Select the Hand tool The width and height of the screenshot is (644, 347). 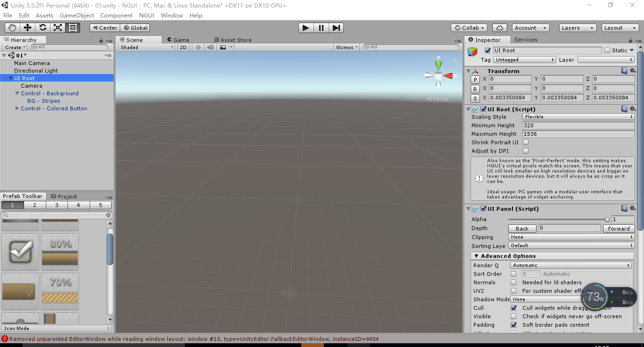point(13,28)
